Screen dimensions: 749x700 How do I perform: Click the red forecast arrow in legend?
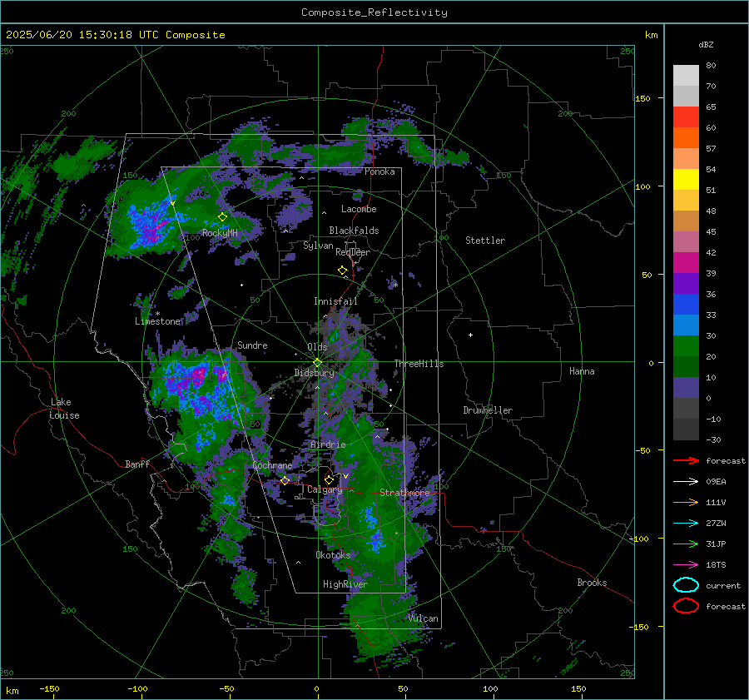686,460
